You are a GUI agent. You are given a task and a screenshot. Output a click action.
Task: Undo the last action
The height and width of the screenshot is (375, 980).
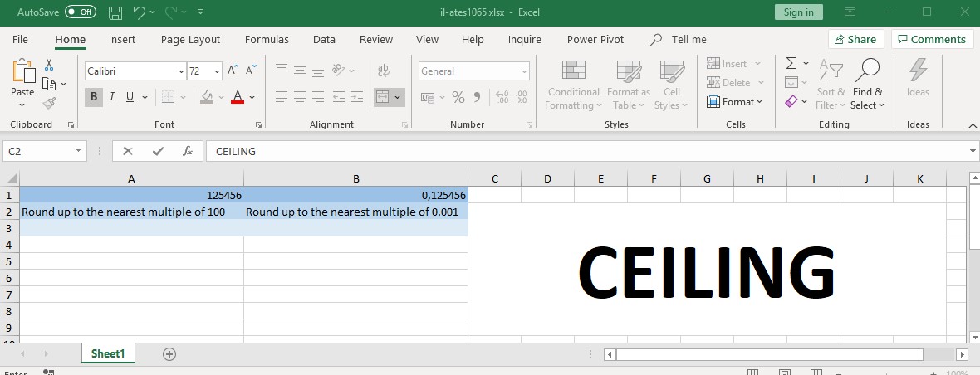(x=140, y=12)
